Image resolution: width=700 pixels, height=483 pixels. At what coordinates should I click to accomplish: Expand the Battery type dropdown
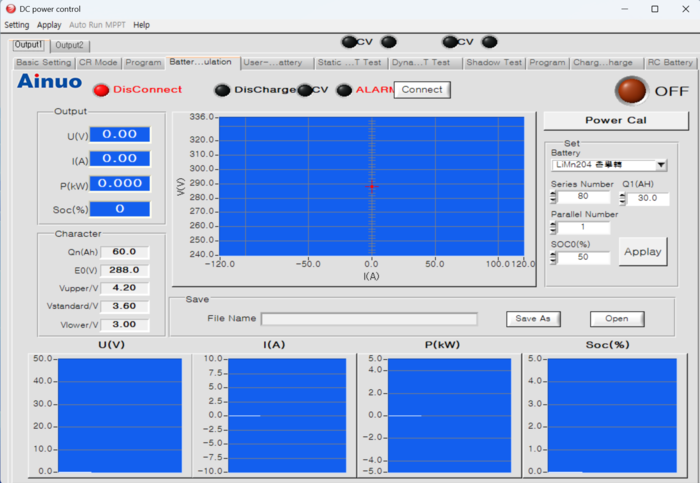[661, 165]
